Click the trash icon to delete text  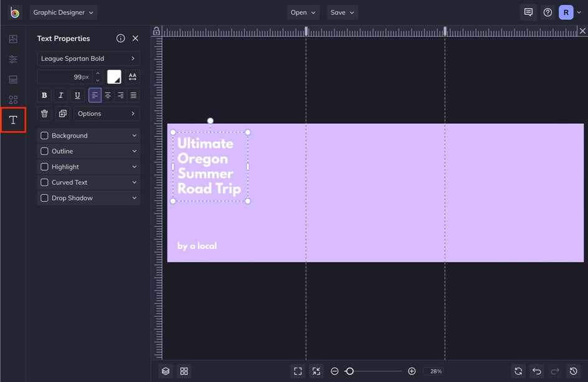point(44,114)
